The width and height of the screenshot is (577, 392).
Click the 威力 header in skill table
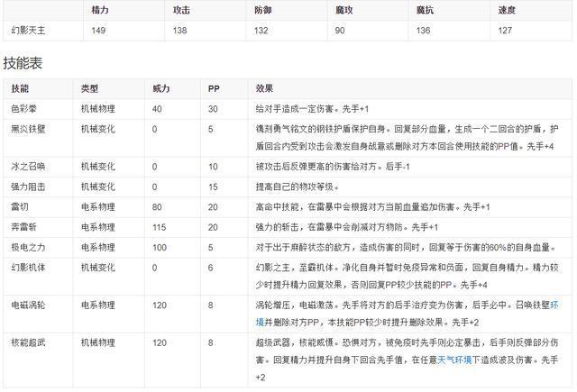(161, 89)
